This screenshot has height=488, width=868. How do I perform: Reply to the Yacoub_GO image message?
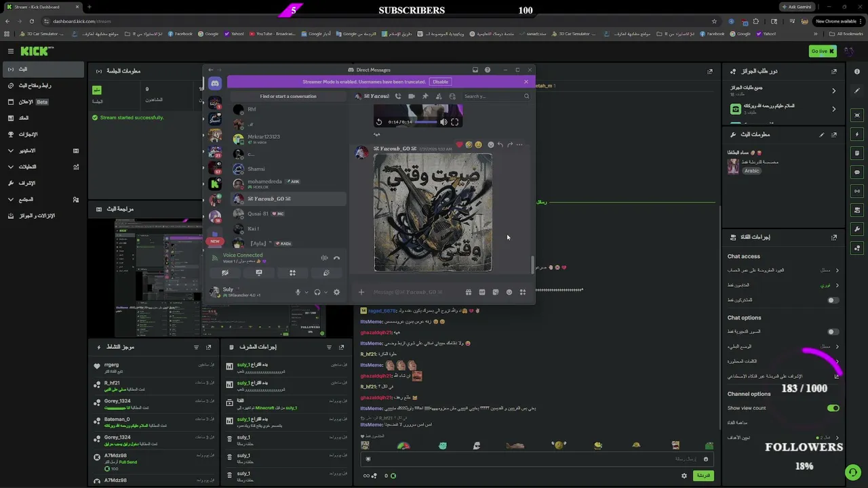click(x=500, y=144)
